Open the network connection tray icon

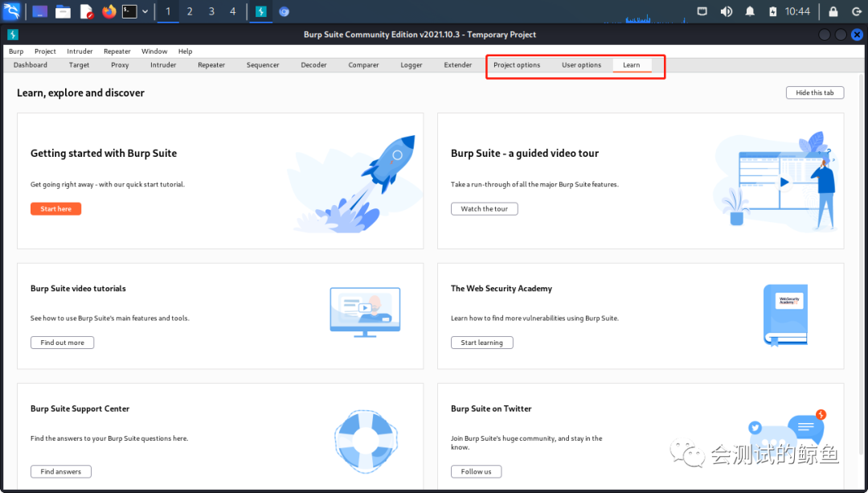tap(702, 11)
